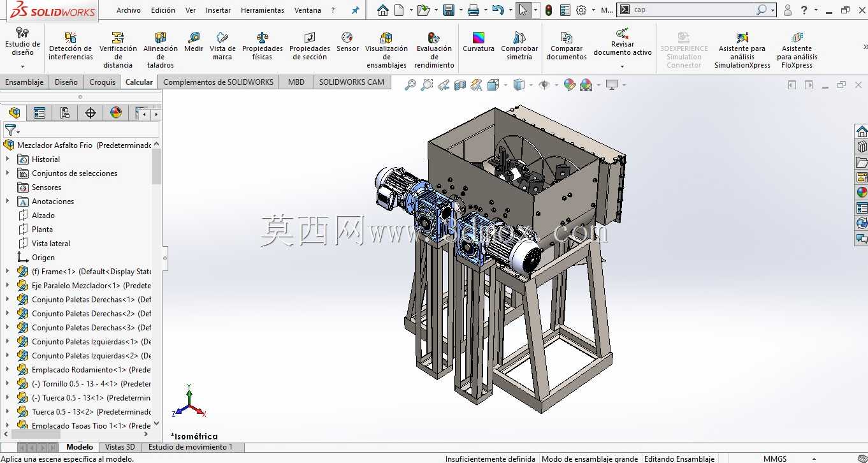The height and width of the screenshot is (463, 868).
Task: Run the Detección de interferencias tool
Action: (x=71, y=47)
